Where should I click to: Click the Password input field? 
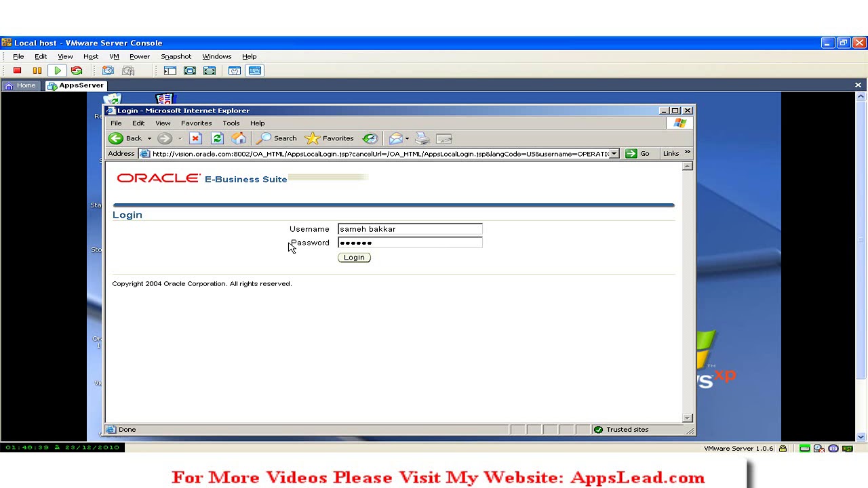coord(410,243)
